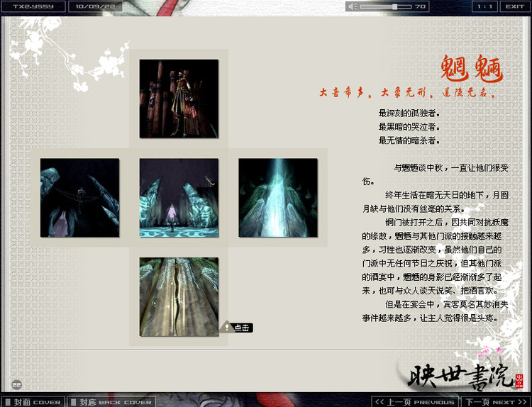Click the 1:1 zoom button
The width and height of the screenshot is (532, 407).
pos(485,6)
